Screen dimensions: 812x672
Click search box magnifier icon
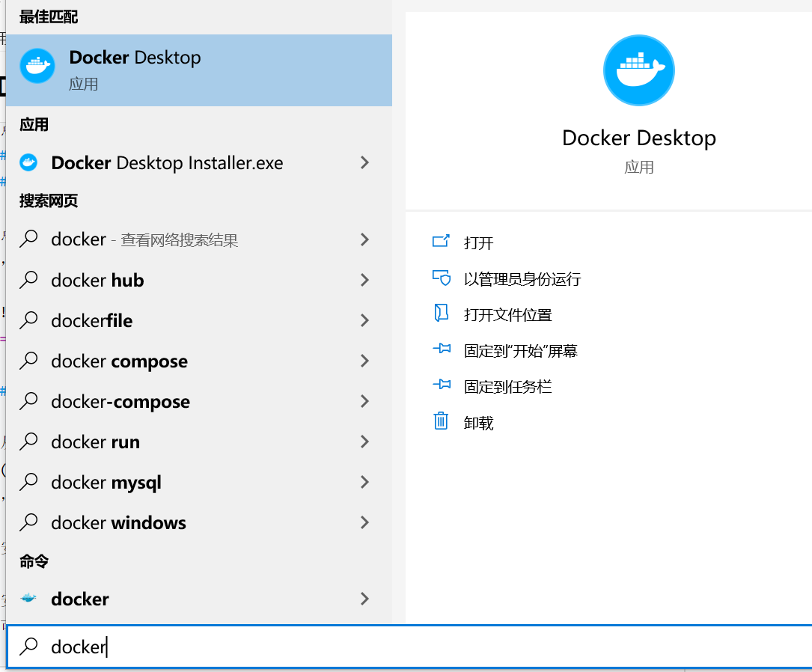pyautogui.click(x=28, y=646)
